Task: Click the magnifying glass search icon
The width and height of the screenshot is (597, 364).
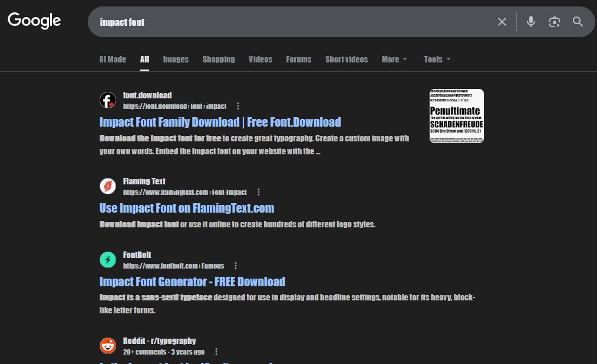Action: pos(578,22)
